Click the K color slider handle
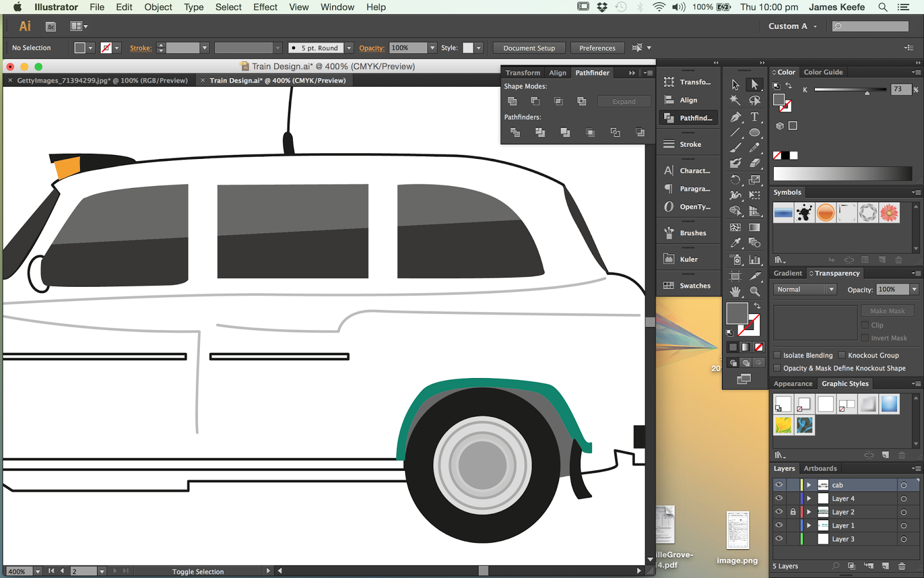Viewport: 924px width, 578px height. coord(867,92)
